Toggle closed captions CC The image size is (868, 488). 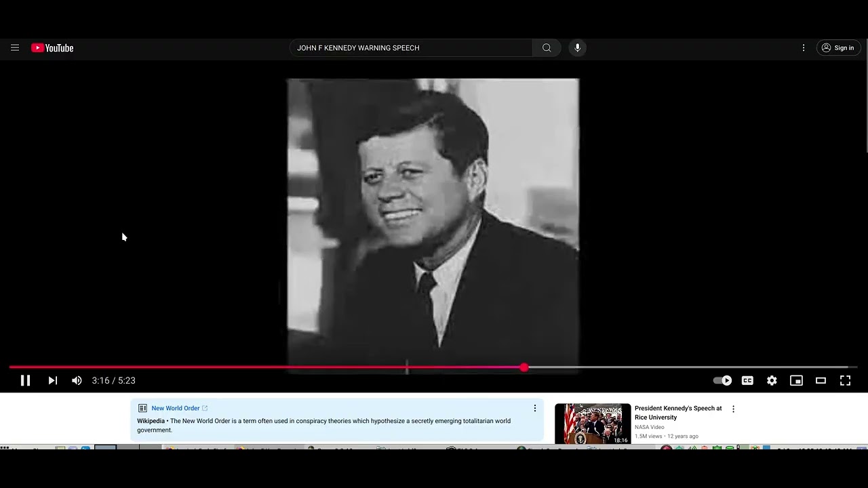(747, 380)
